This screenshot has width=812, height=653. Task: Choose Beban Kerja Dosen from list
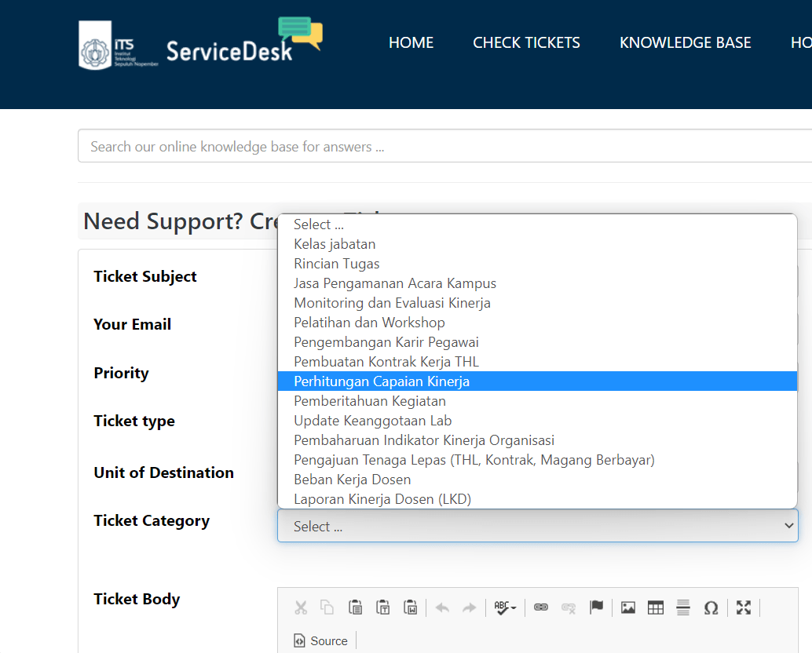pos(352,480)
